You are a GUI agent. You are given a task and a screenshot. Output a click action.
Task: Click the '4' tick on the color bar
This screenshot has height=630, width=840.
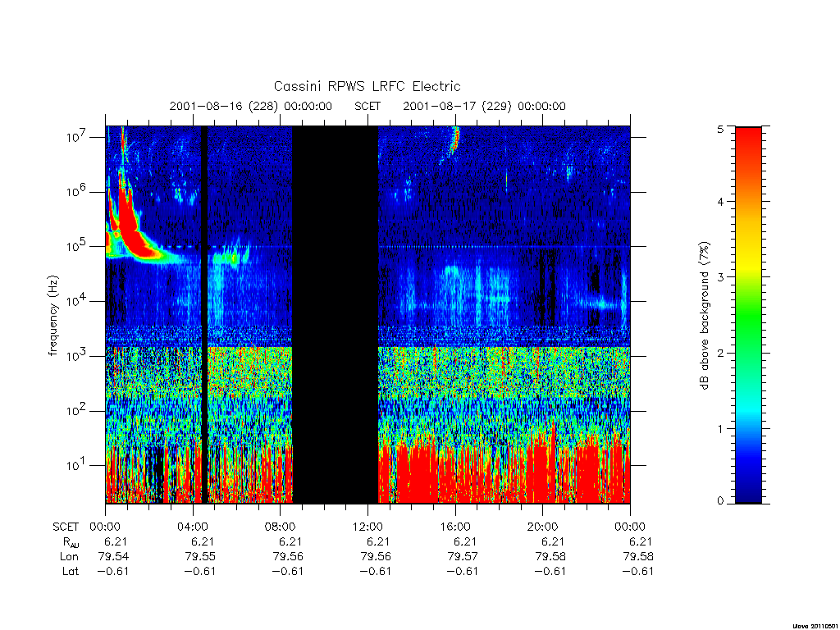coord(720,202)
